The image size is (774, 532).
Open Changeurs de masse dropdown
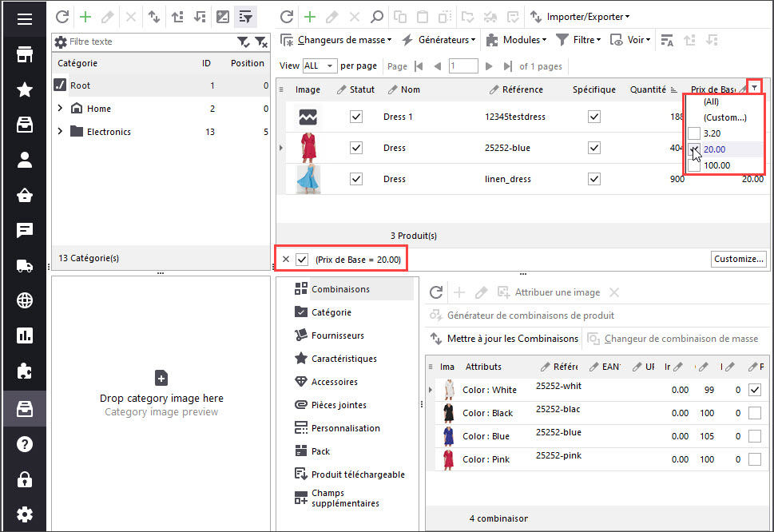[336, 40]
